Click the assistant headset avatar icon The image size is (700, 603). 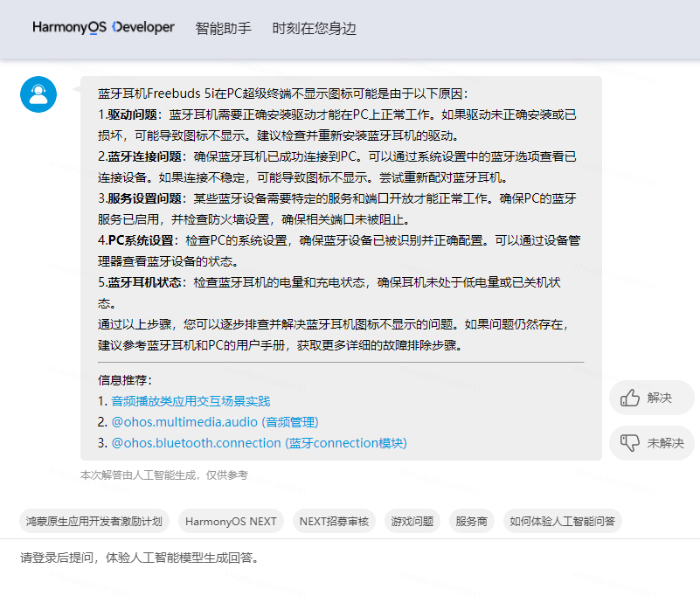pyautogui.click(x=38, y=94)
